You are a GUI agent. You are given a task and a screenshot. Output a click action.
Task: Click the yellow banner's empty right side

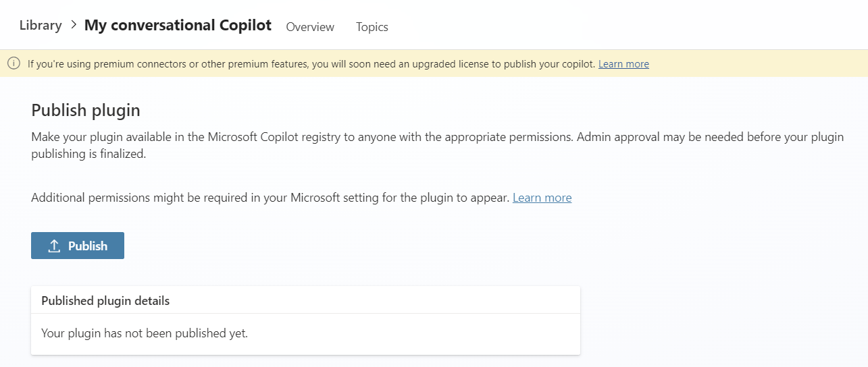[x=757, y=64]
